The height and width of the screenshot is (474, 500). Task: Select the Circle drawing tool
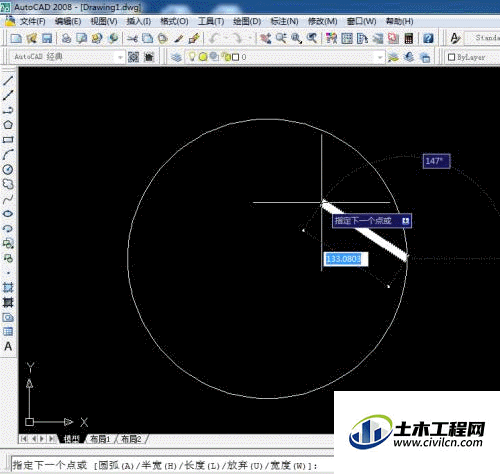point(8,169)
